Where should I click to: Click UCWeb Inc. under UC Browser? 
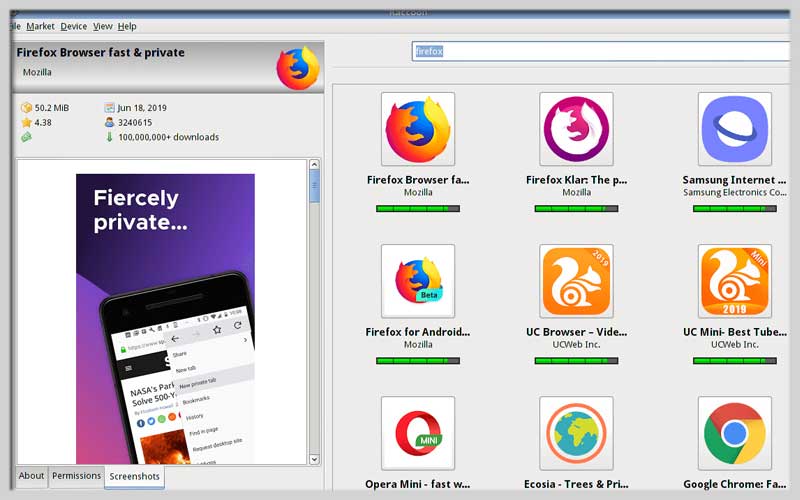(x=577, y=344)
